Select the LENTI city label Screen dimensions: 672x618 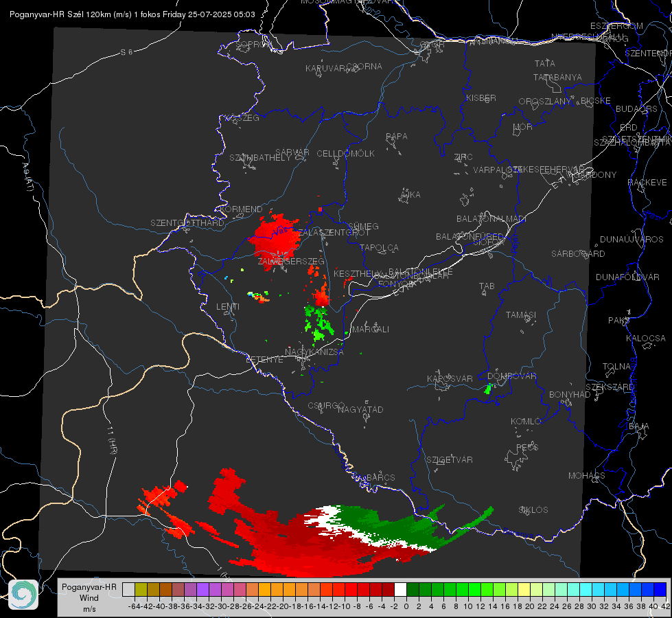coord(228,307)
